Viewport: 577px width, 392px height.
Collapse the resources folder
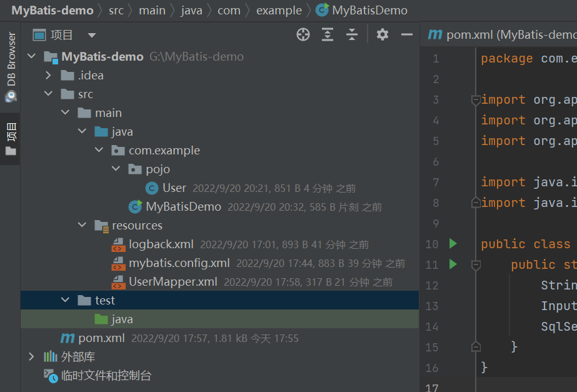82,224
